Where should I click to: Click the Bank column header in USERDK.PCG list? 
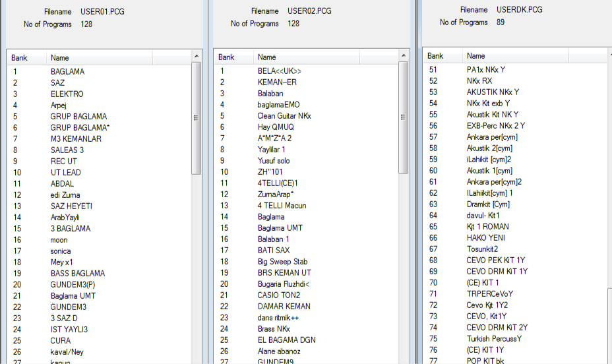point(435,56)
